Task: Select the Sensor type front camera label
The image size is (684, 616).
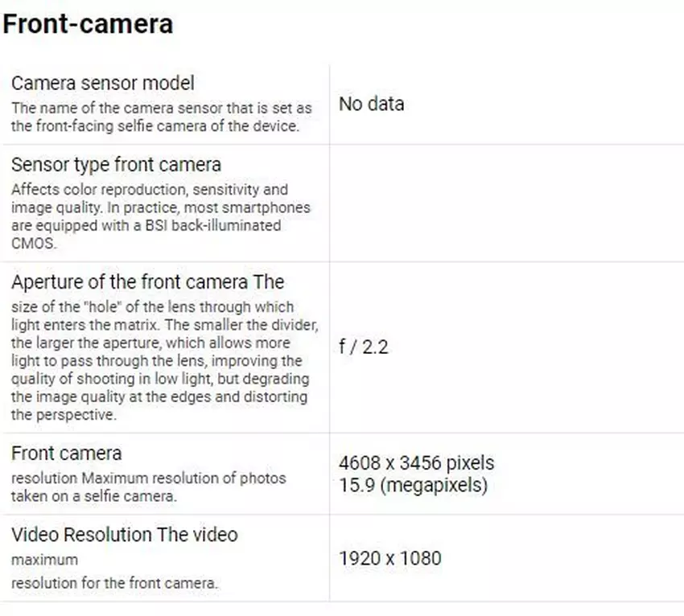Action: 116,165
